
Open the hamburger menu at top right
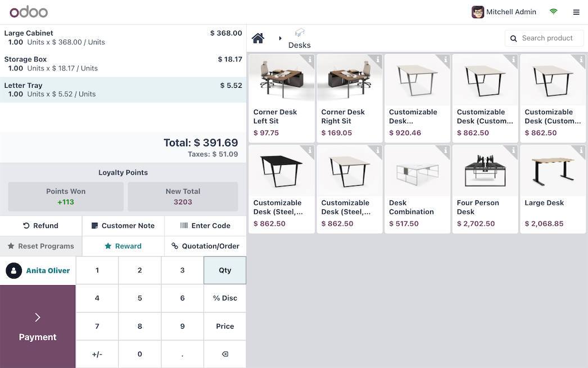click(x=576, y=12)
